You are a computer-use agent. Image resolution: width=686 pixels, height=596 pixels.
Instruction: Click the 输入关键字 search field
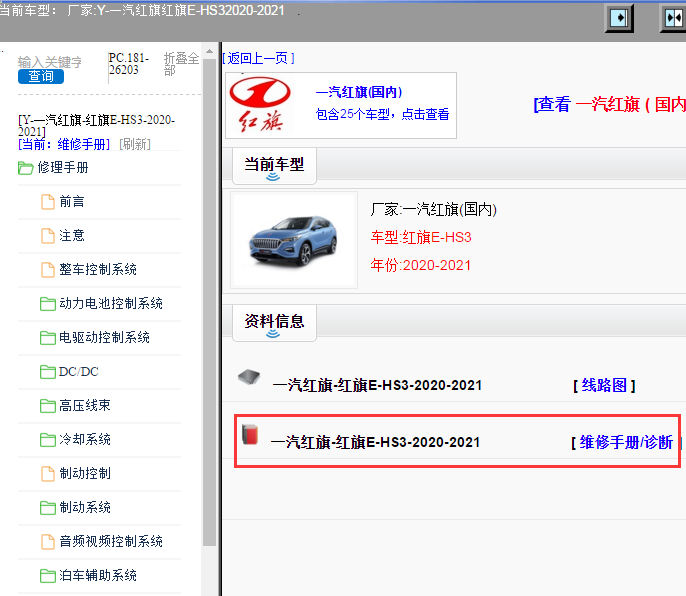(50, 62)
